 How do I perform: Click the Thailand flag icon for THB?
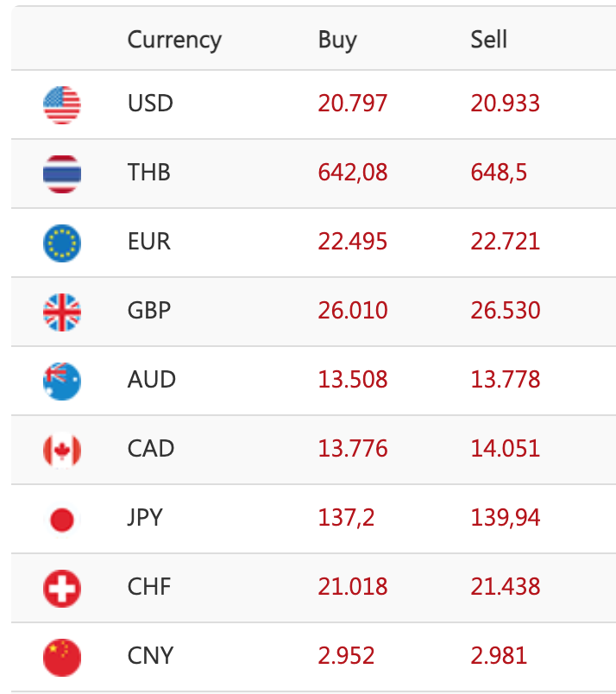62,174
